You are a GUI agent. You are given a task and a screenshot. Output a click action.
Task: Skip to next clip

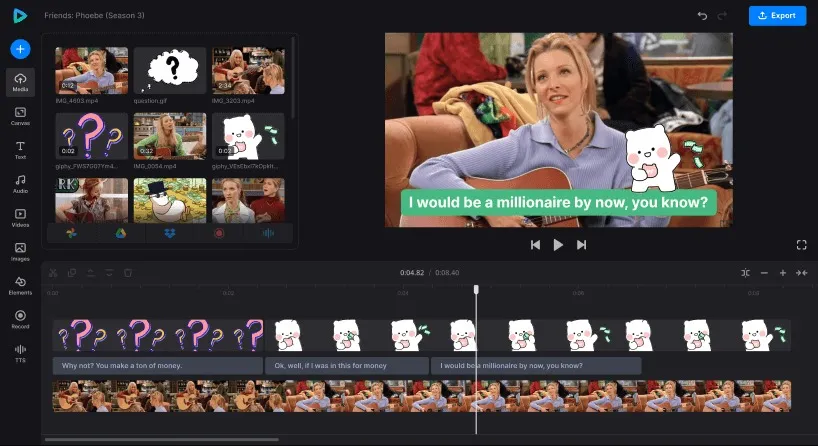click(x=581, y=245)
